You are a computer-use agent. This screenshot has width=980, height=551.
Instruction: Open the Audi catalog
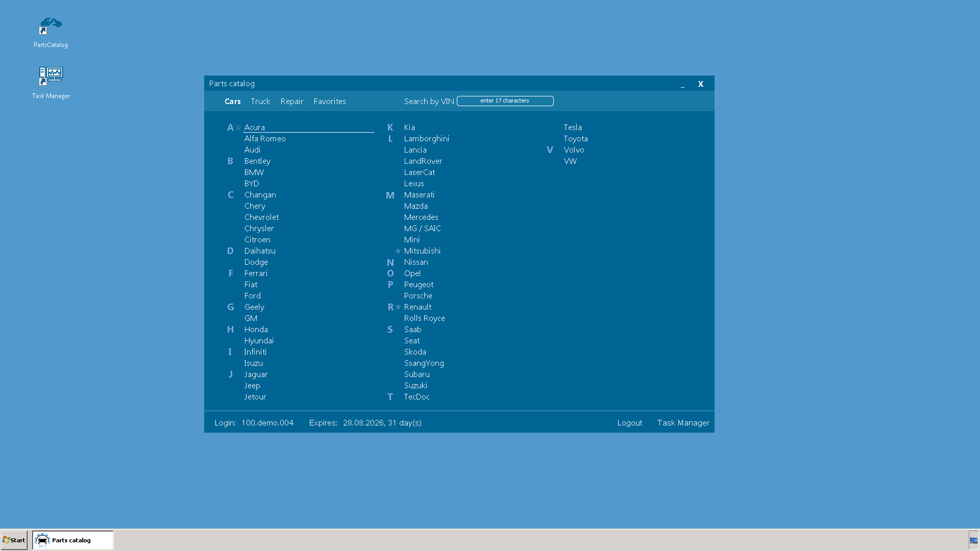tap(252, 150)
